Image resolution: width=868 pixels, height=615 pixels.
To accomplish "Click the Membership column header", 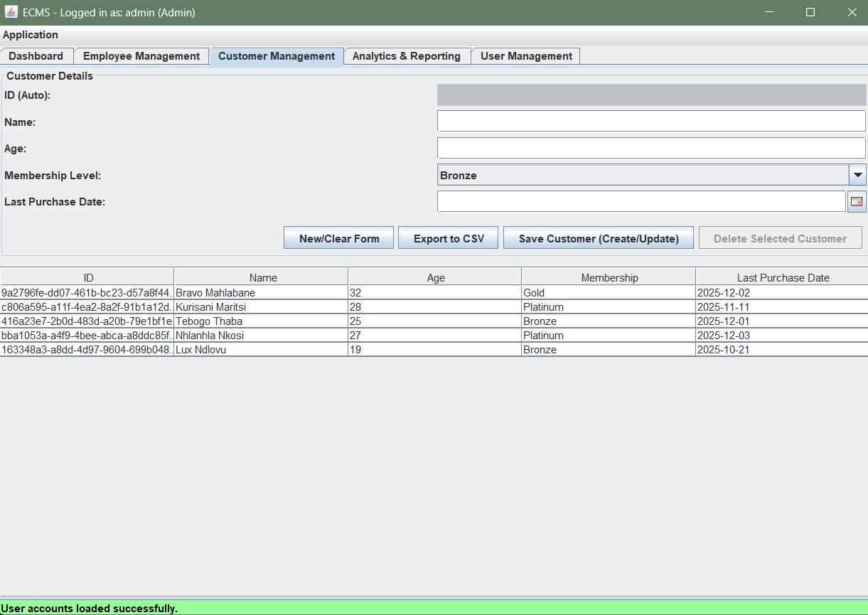I will click(x=609, y=278).
